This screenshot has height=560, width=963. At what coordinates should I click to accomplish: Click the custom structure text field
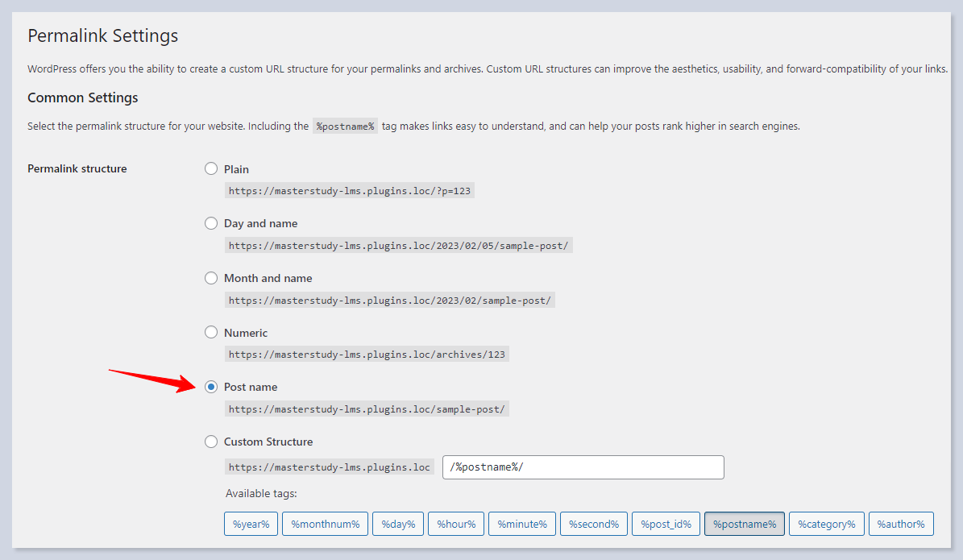[x=583, y=467]
